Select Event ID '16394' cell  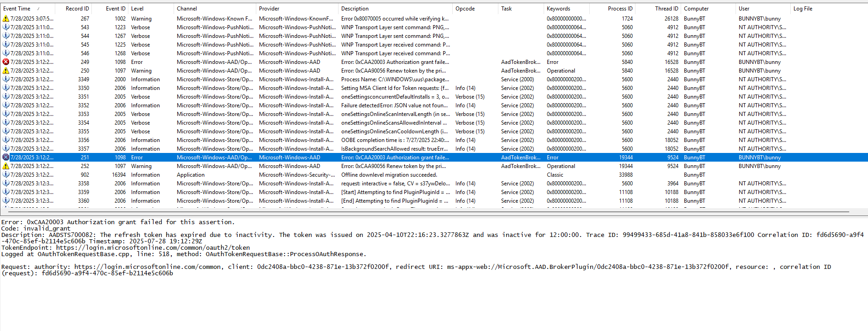coord(119,175)
